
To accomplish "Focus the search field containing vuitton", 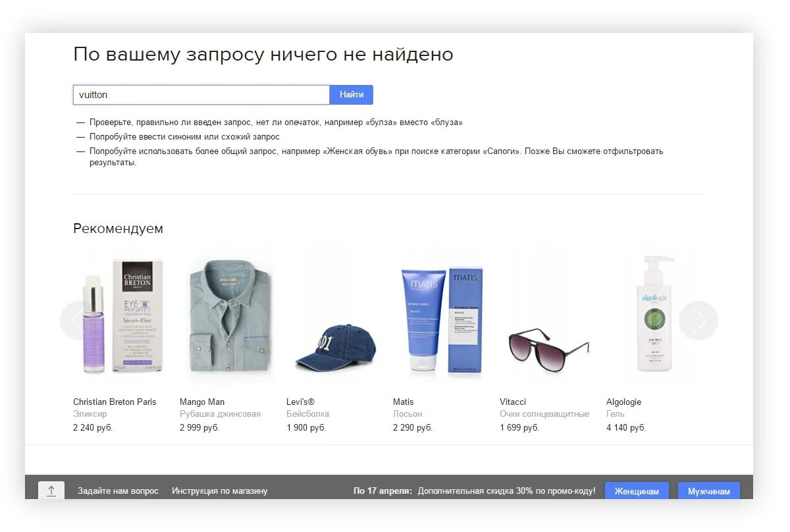I will click(x=201, y=95).
